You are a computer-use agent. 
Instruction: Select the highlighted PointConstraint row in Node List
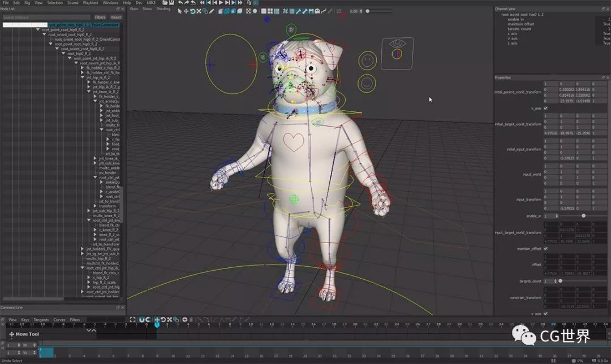pyautogui.click(x=61, y=24)
